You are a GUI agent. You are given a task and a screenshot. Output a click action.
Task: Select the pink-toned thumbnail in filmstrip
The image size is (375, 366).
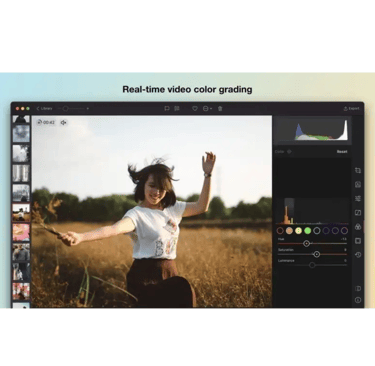point(21,232)
